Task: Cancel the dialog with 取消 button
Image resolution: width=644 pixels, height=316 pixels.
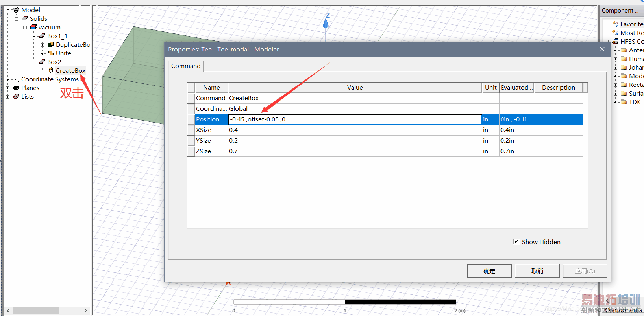Action: pyautogui.click(x=537, y=271)
